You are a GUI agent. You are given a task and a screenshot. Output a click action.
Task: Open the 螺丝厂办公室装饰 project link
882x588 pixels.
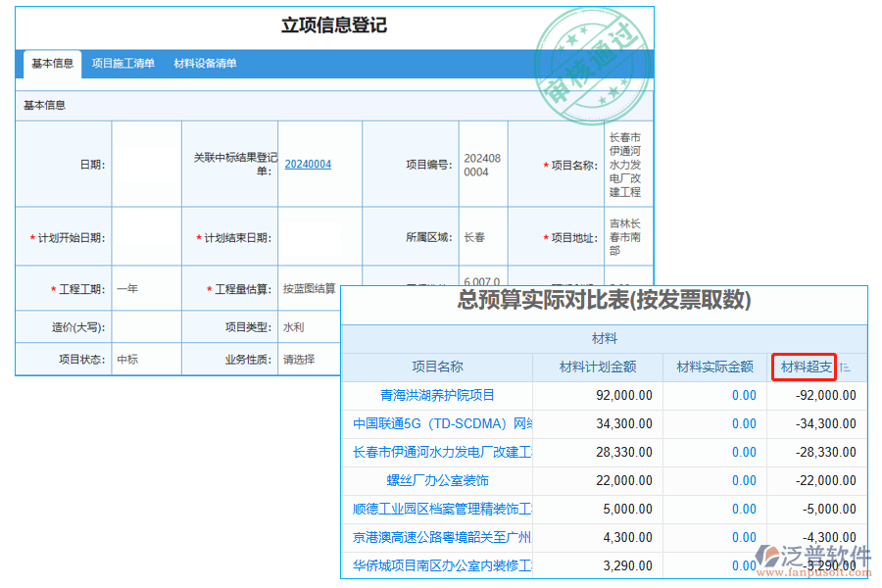[437, 481]
